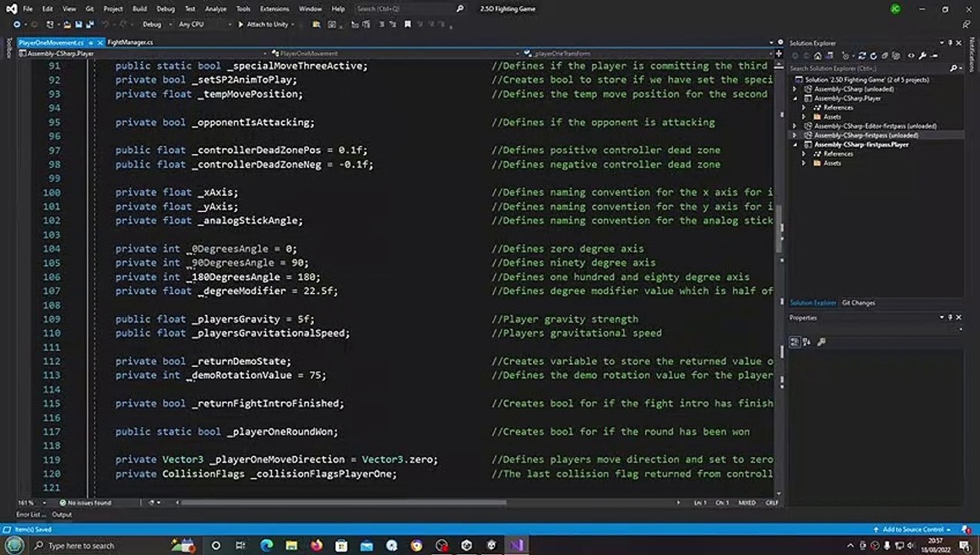
Task: Open Notifications side tab
Action: click(x=972, y=53)
